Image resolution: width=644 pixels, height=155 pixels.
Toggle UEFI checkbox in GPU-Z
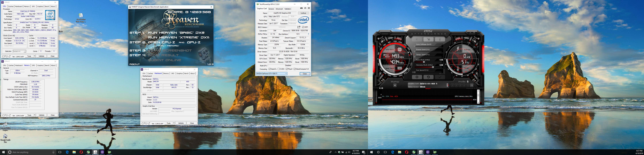303,27
